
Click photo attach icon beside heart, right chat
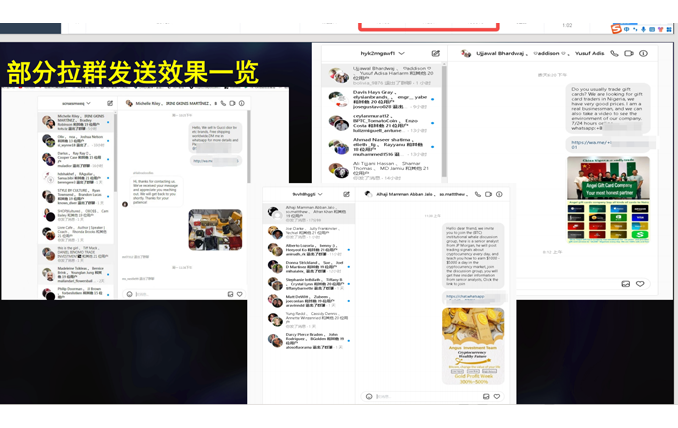click(626, 284)
